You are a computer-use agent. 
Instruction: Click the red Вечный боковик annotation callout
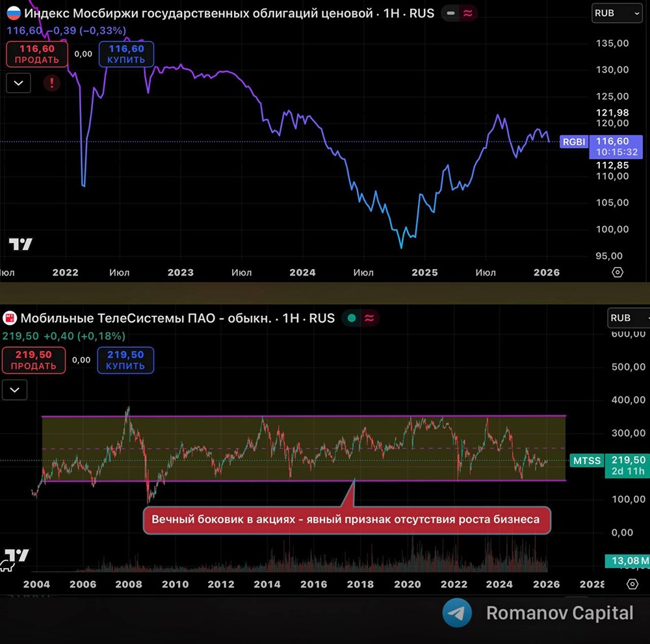pos(347,520)
